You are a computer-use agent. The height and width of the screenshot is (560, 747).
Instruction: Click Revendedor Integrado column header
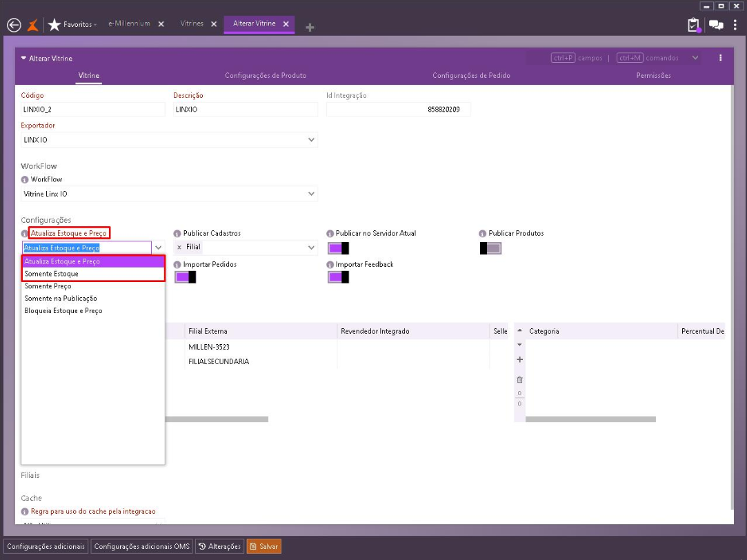click(413, 331)
